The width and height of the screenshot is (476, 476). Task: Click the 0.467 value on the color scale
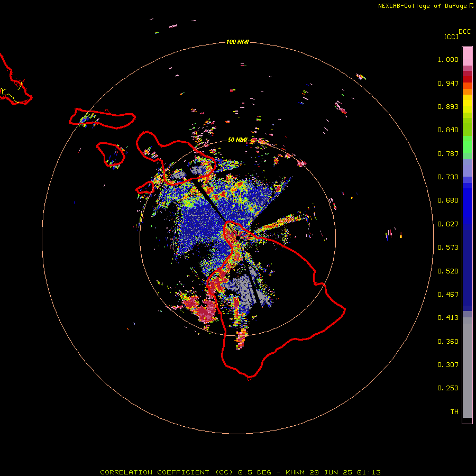[448, 295]
